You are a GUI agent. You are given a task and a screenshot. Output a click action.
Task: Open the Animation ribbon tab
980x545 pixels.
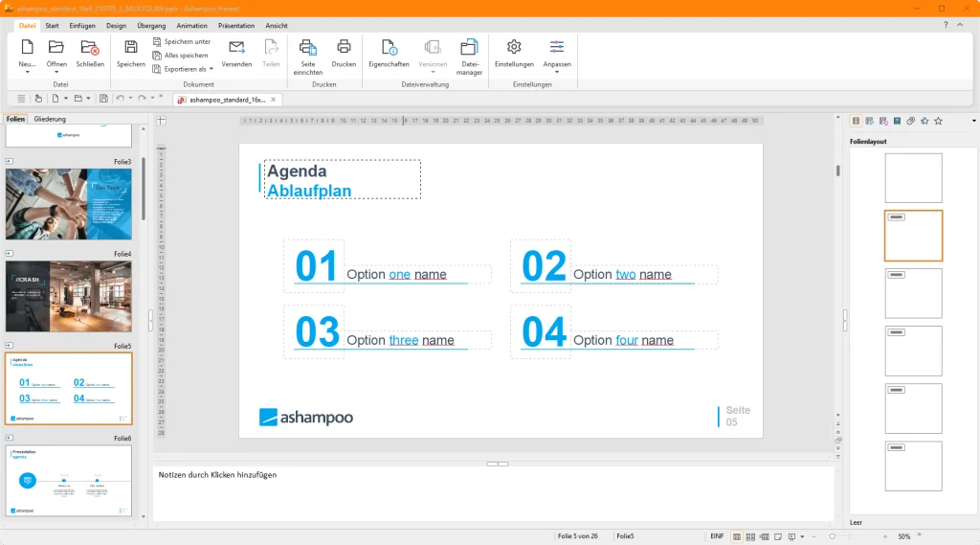[x=191, y=26]
